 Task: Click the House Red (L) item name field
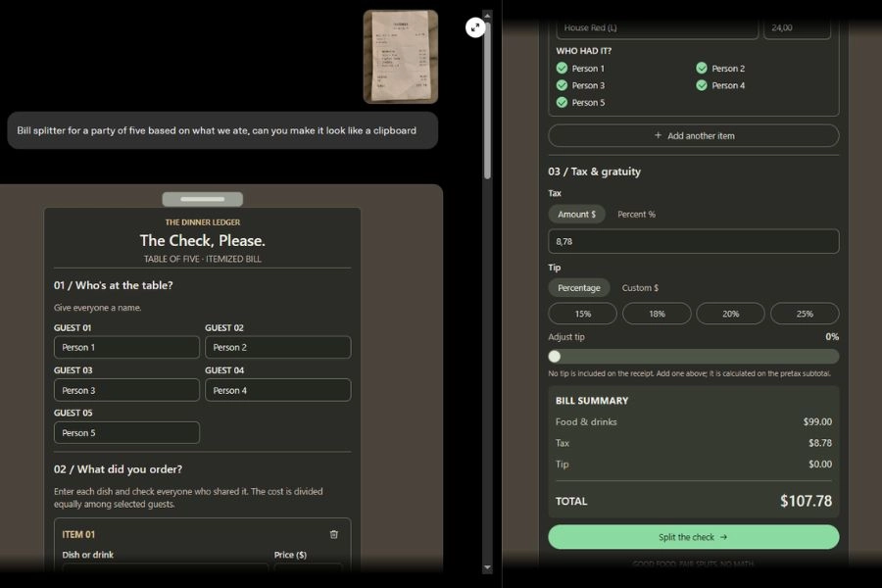pyautogui.click(x=657, y=28)
